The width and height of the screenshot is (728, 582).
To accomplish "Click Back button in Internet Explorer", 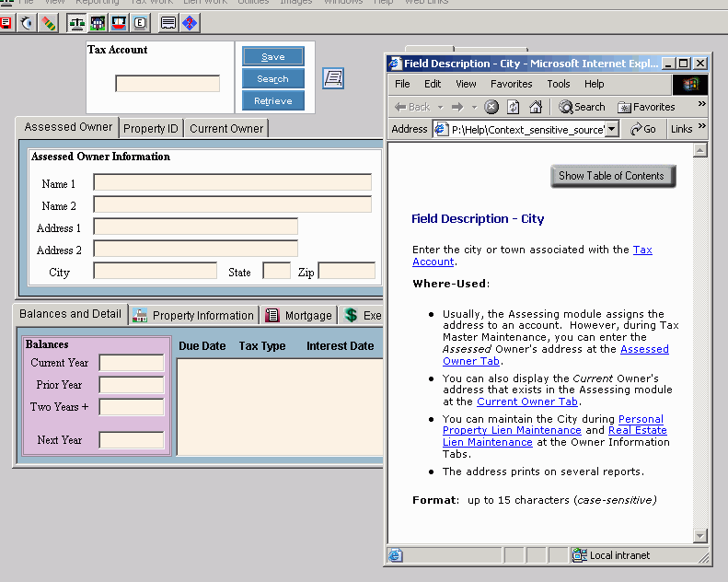I will click(x=412, y=108).
